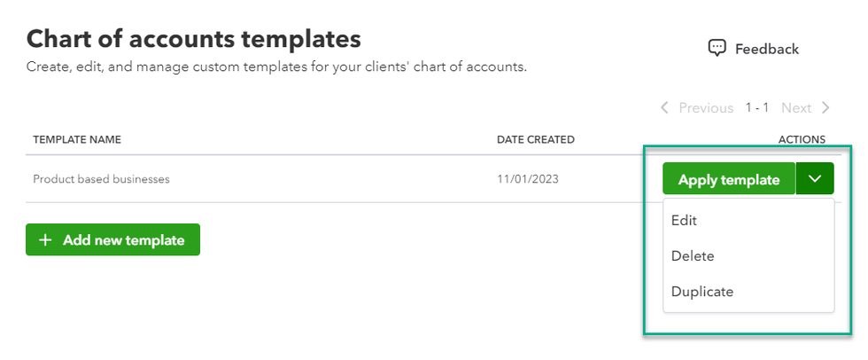Click the Template Name column header
The width and height of the screenshot is (868, 360).
click(77, 139)
